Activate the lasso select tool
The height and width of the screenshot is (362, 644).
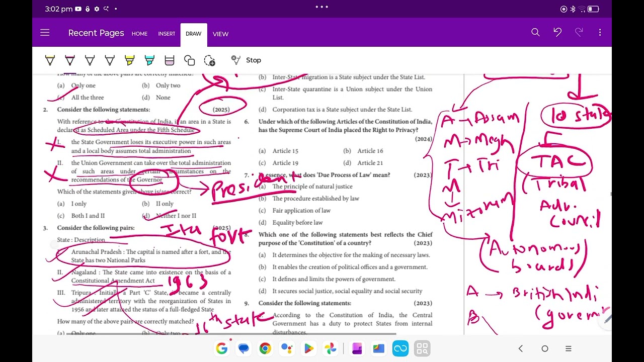click(x=210, y=60)
